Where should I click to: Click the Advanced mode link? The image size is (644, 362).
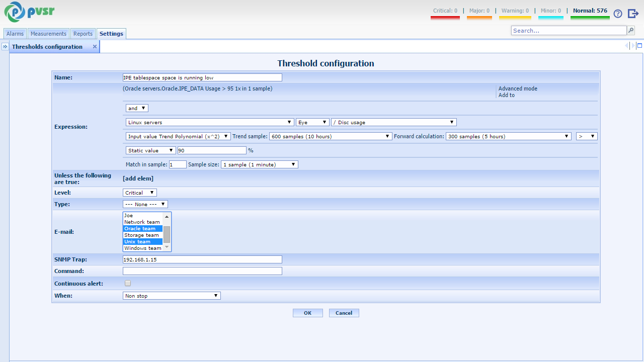click(518, 88)
